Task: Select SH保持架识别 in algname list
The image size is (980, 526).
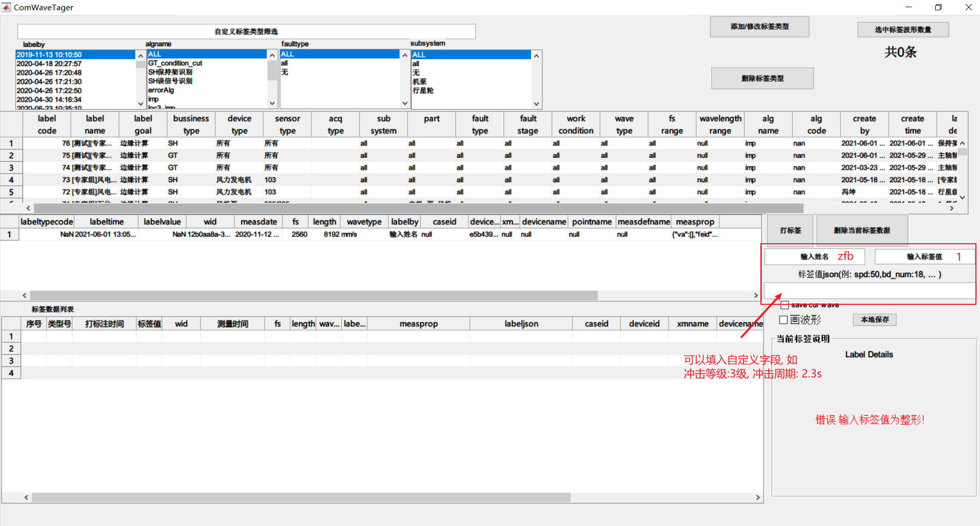Action: coord(207,72)
